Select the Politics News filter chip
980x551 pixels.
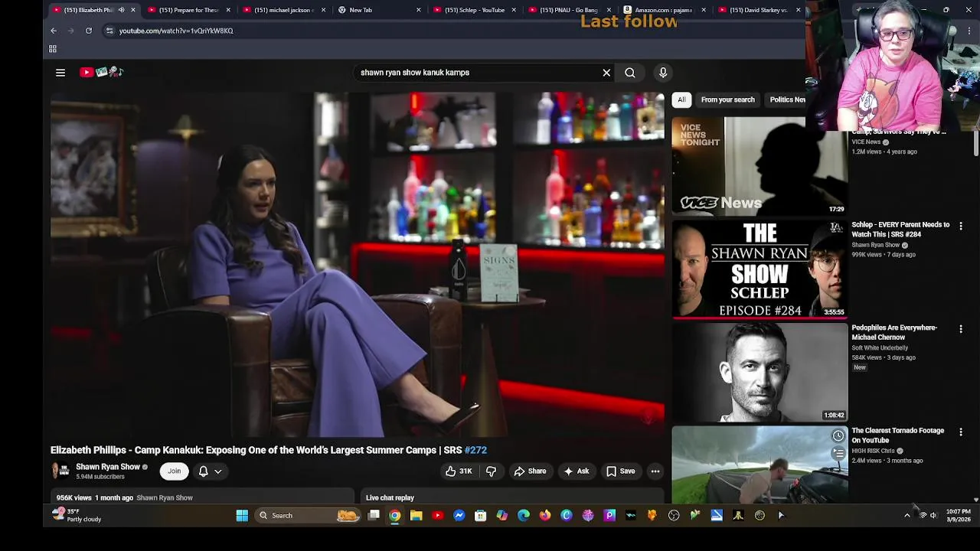point(785,99)
